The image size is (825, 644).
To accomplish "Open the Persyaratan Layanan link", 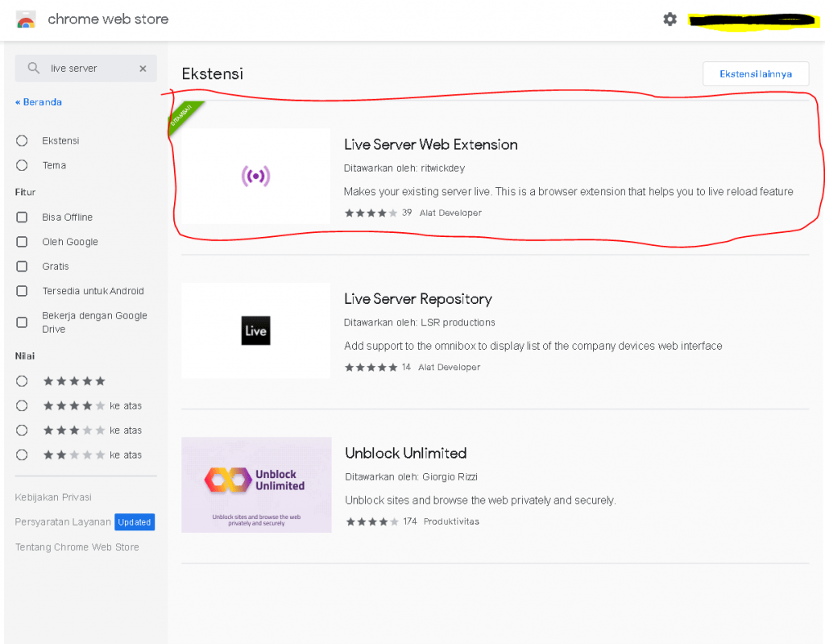I will [x=63, y=521].
